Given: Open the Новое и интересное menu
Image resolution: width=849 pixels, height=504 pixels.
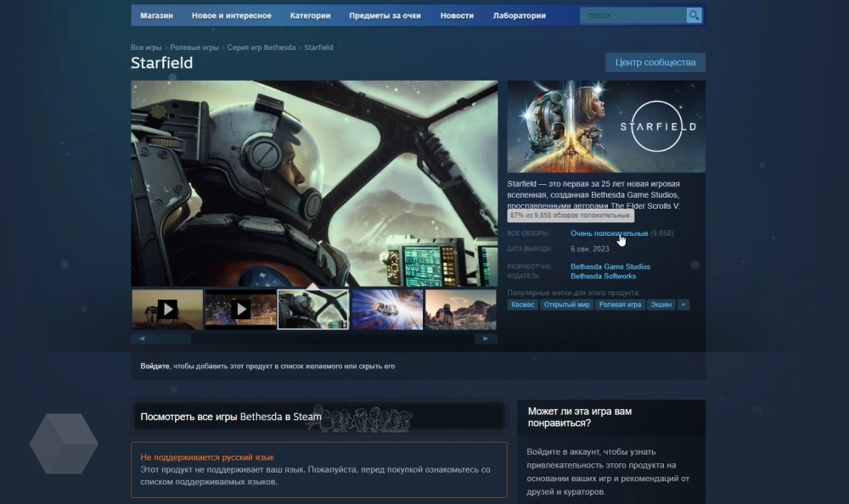Looking at the screenshot, I should tap(232, 15).
